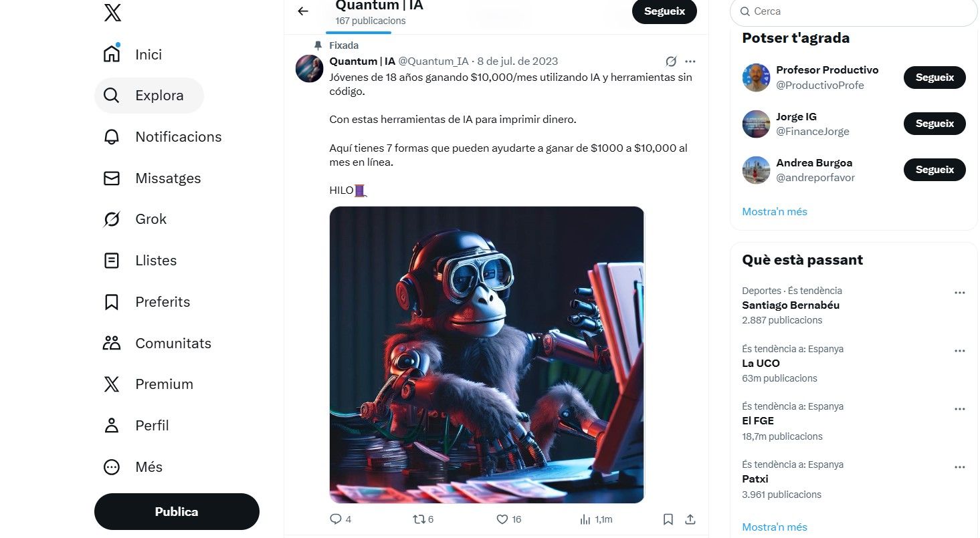The image size is (980, 538).
Task: Repost the Quantum IA post
Action: [419, 519]
